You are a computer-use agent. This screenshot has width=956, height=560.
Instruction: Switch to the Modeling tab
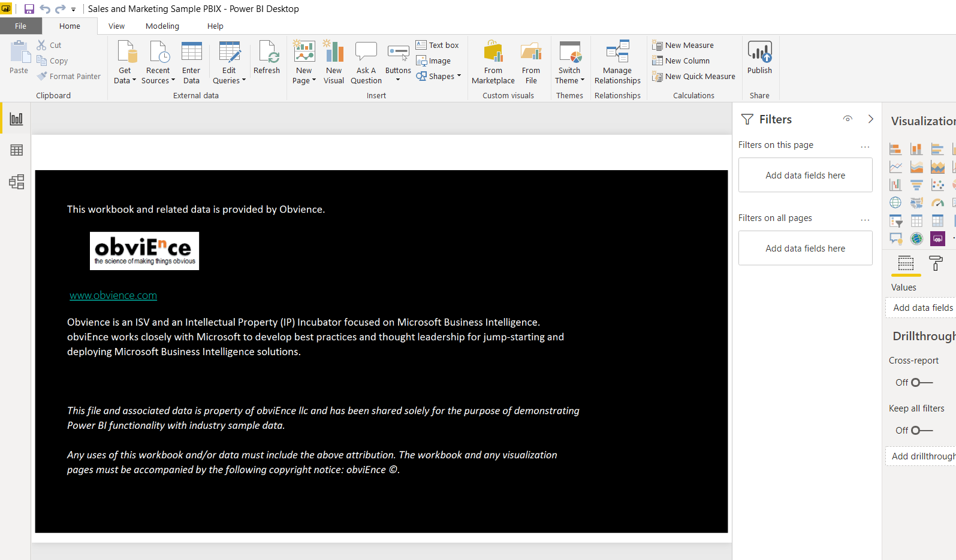coord(162,26)
